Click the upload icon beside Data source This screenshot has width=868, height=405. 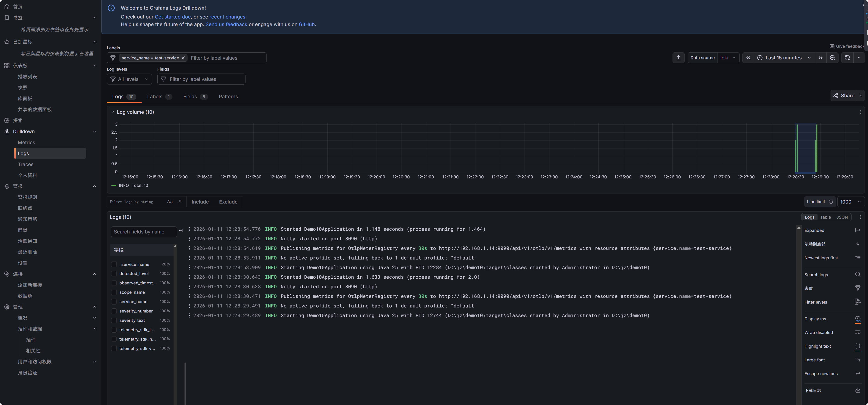(678, 58)
